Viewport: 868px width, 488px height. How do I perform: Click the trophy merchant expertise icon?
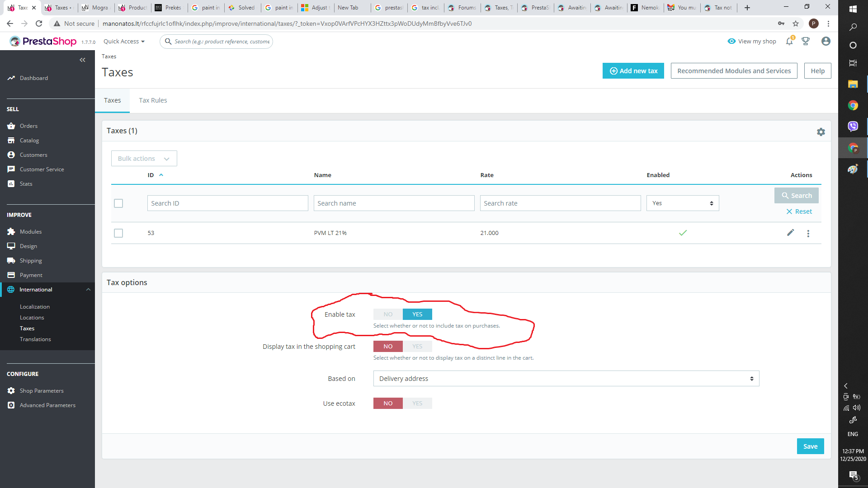(806, 41)
